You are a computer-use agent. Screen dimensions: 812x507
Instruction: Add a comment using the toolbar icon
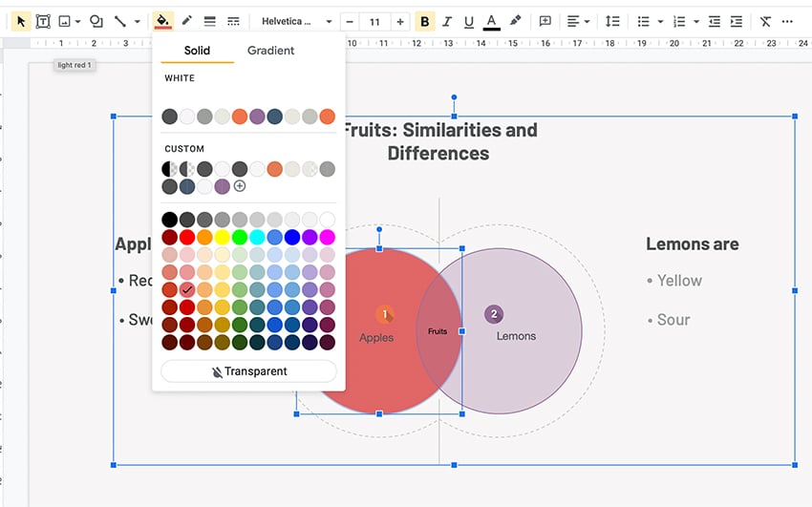click(545, 21)
